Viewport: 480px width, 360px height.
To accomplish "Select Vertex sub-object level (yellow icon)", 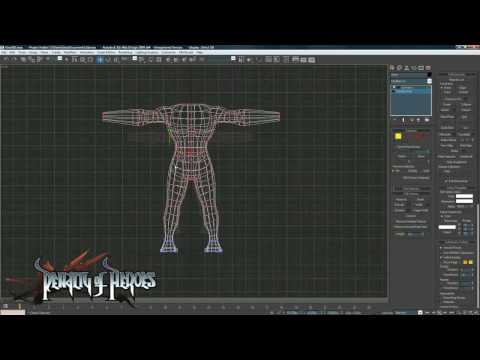I will pos(398,136).
